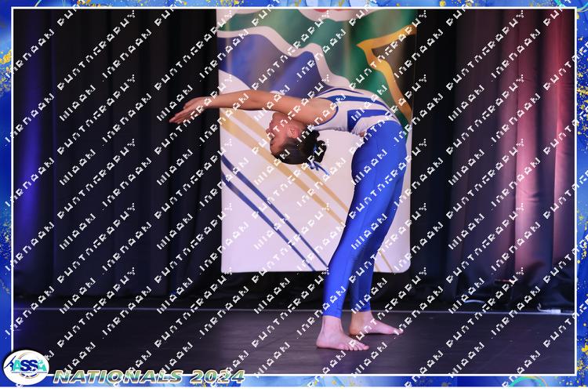Click the ASSA logo in bottom corner

click(26, 367)
